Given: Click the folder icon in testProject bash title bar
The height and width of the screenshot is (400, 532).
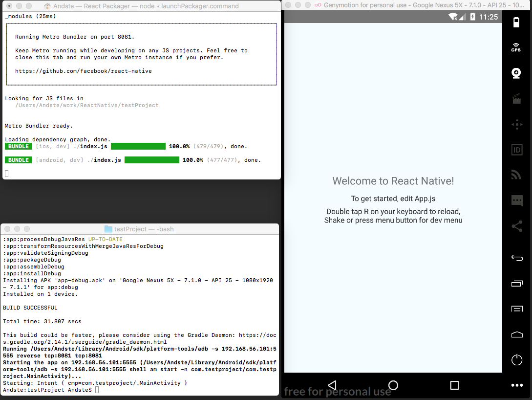Looking at the screenshot, I should coord(108,229).
